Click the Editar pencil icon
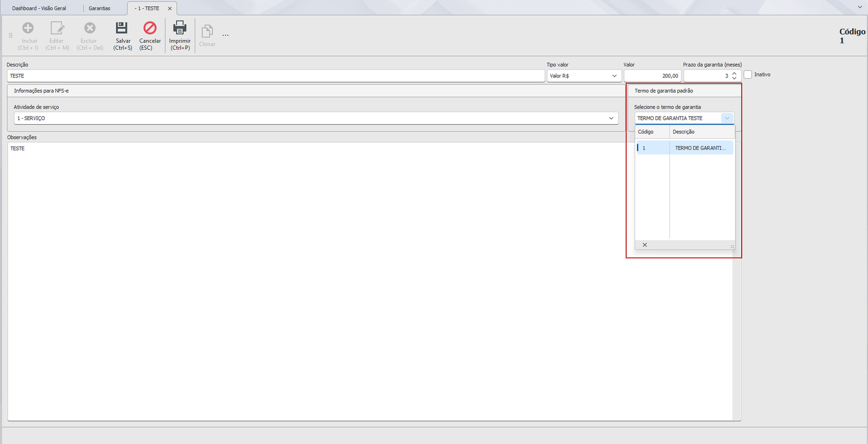Image resolution: width=868 pixels, height=444 pixels. (57, 28)
